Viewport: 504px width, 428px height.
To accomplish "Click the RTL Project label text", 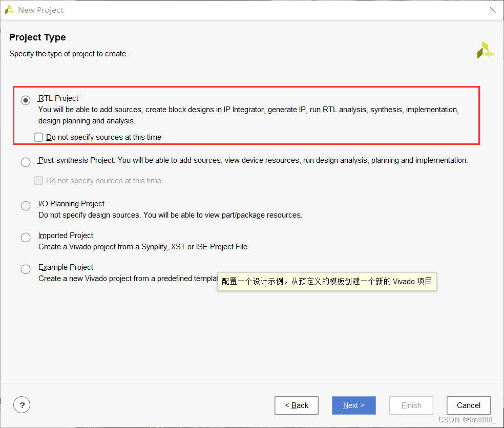I will 58,98.
